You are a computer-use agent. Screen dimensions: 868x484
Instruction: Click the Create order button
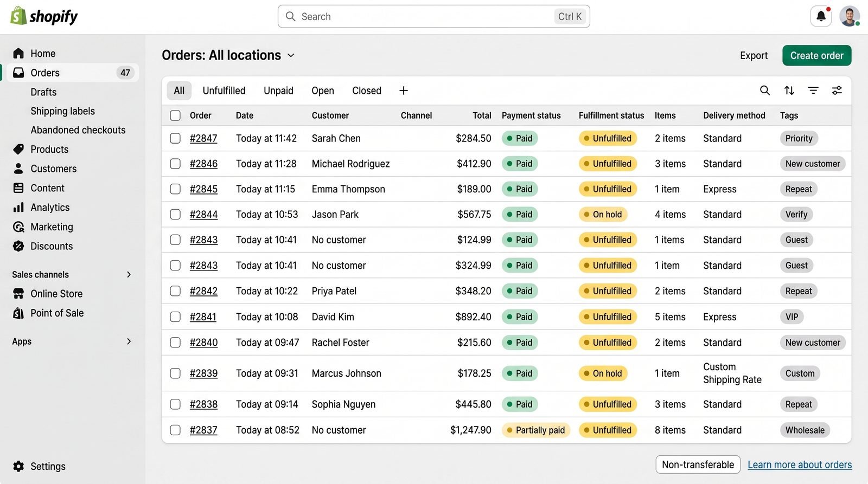tap(816, 55)
